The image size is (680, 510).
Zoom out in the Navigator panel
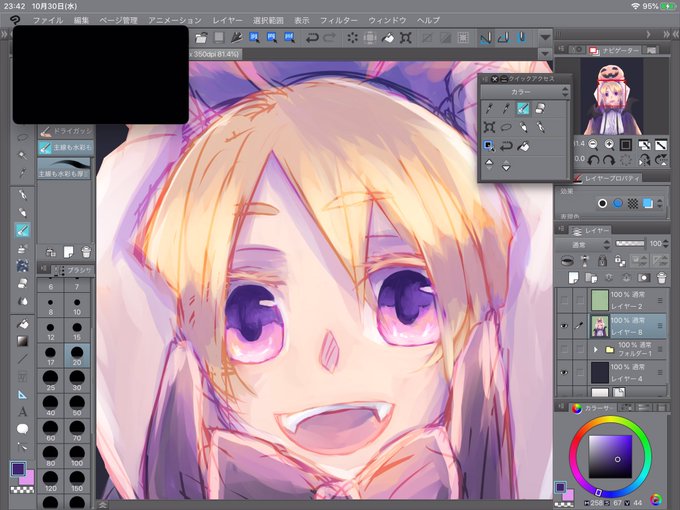(x=593, y=144)
